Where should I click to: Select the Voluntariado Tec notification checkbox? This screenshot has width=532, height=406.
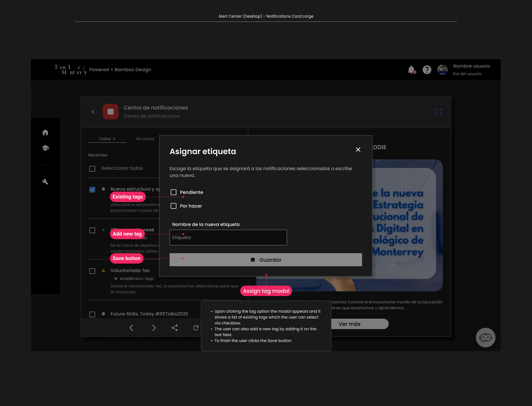(92, 271)
